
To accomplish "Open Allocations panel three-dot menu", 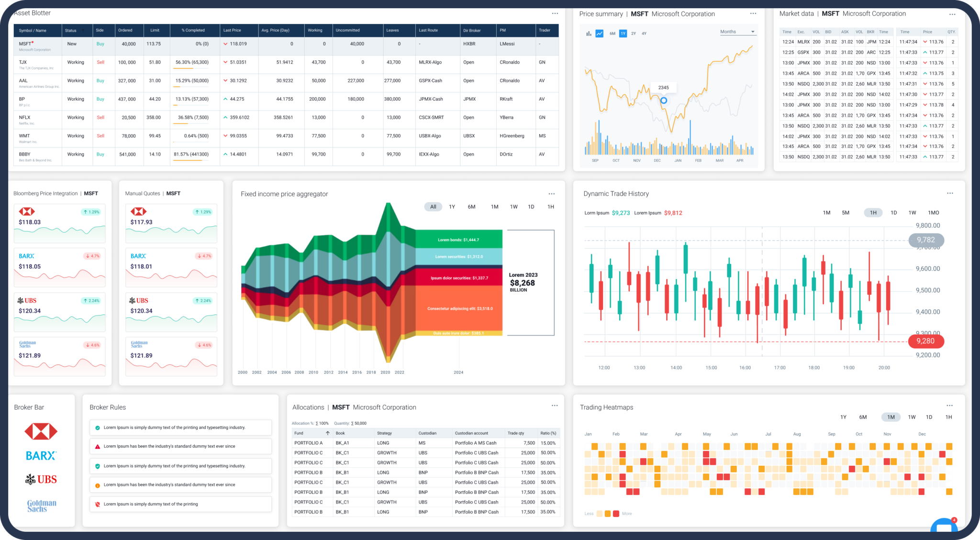I will [x=555, y=405].
